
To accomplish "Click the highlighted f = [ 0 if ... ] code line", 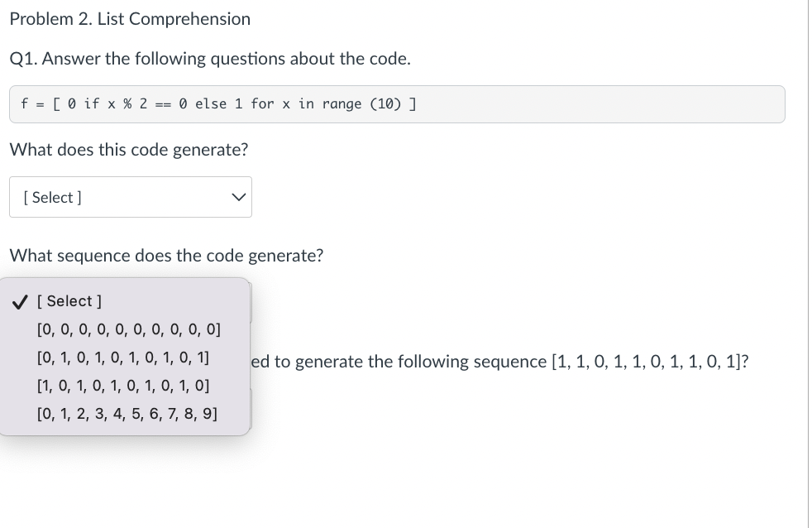I will [x=218, y=104].
